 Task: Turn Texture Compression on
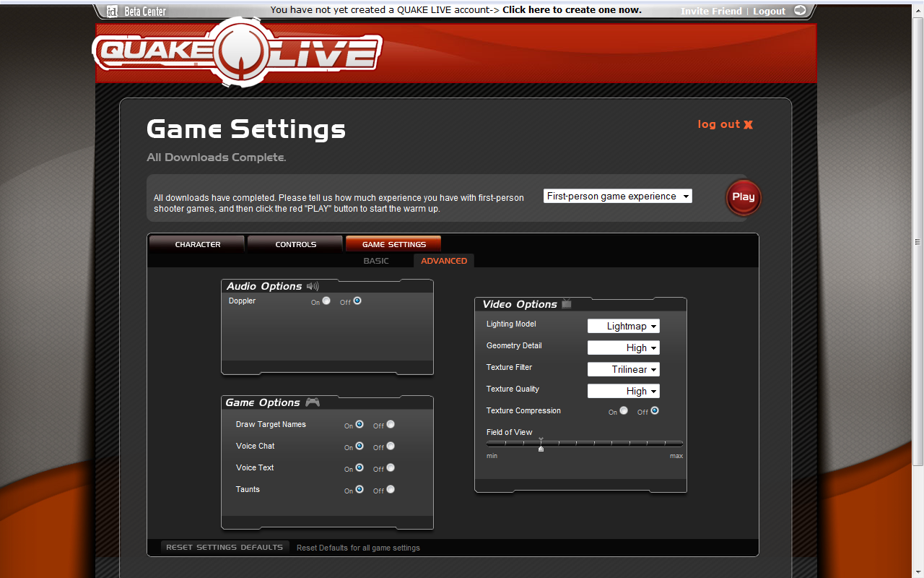pyautogui.click(x=624, y=410)
